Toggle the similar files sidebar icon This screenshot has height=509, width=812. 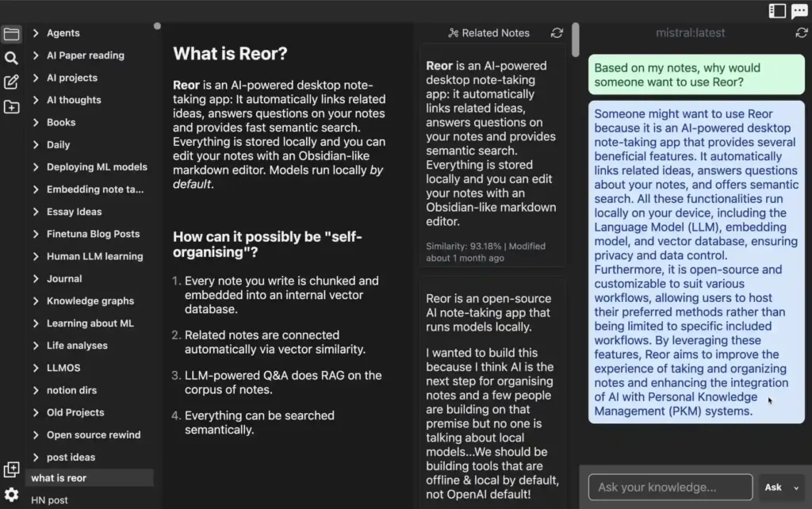pos(777,10)
